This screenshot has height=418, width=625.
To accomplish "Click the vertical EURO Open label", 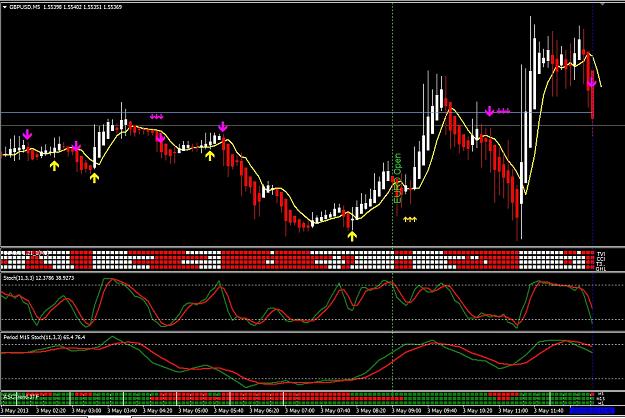I will point(397,178).
